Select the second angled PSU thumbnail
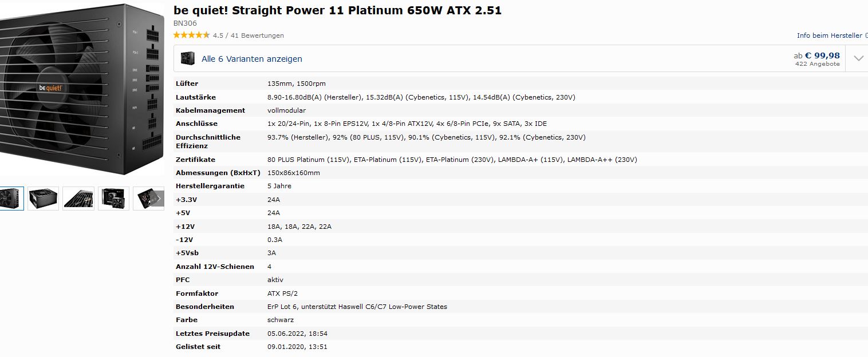Image resolution: width=868 pixels, height=357 pixels. [44, 199]
